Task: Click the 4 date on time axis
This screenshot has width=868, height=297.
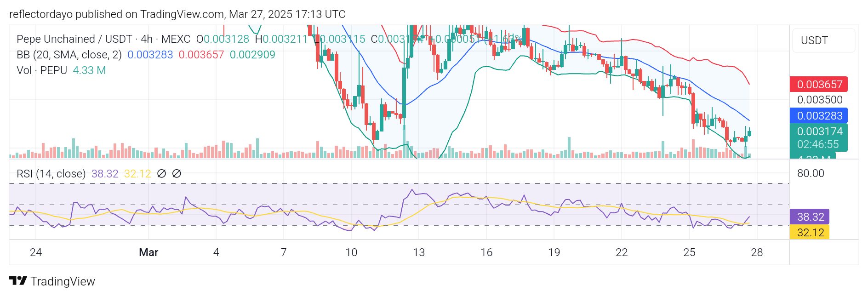Action: [216, 252]
